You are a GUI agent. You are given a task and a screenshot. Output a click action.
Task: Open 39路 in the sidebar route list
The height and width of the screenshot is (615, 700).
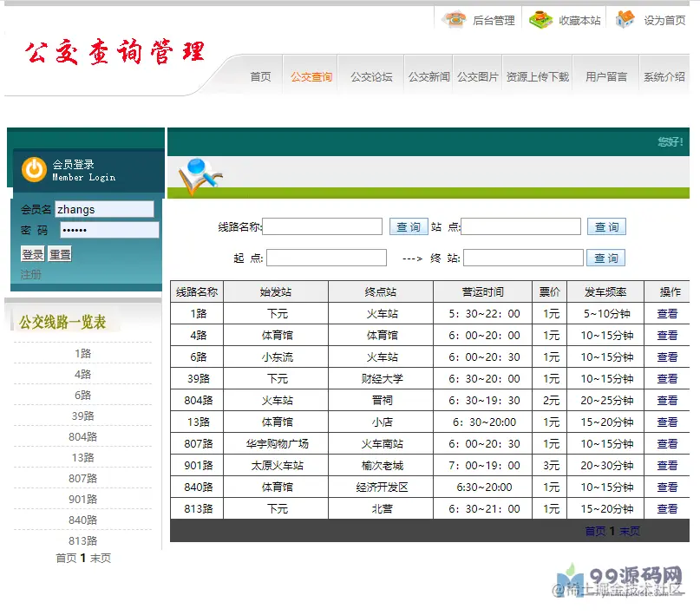point(82,416)
